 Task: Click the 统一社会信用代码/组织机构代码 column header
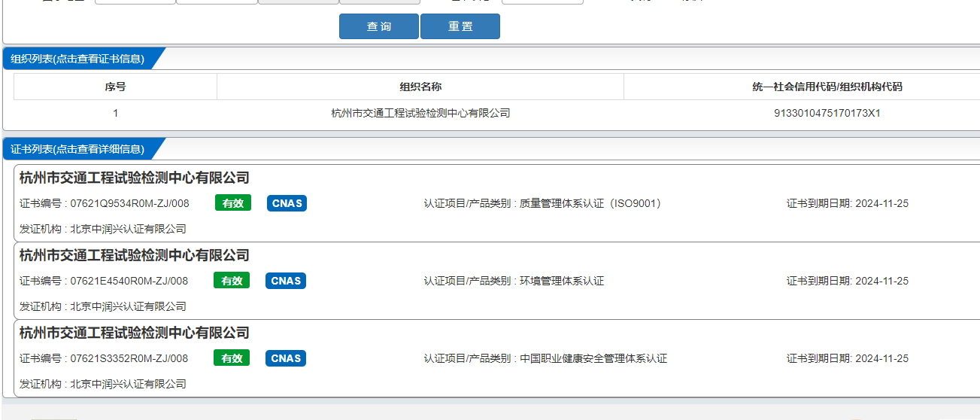click(827, 87)
